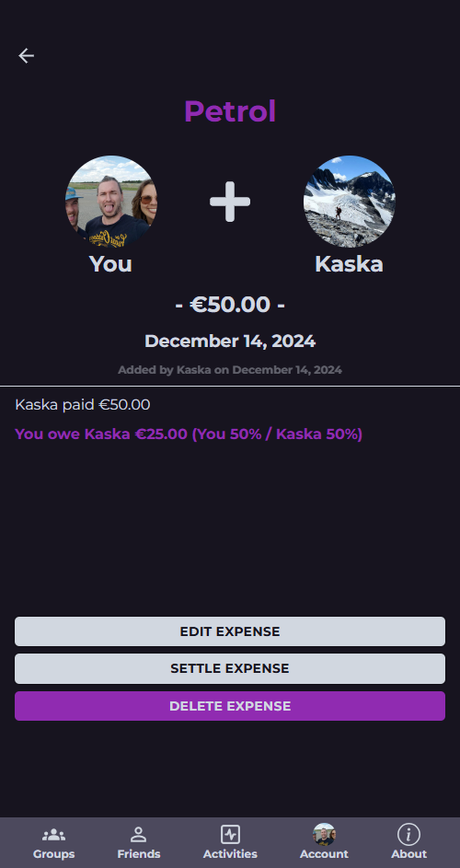Click the Edit Expense button

(230, 631)
